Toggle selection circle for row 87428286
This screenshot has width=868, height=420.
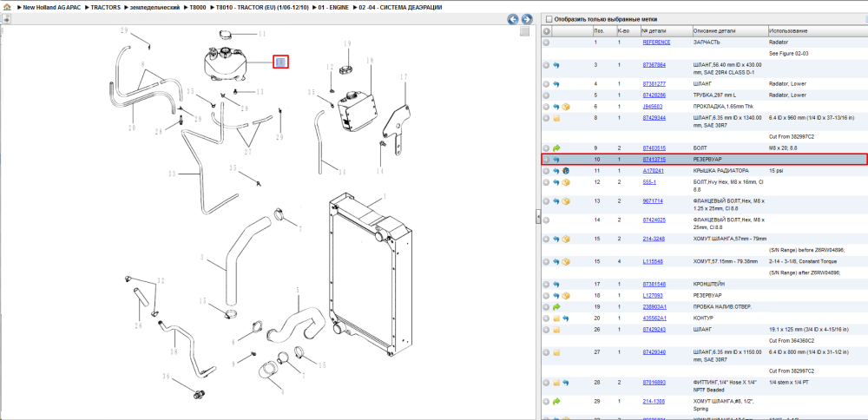tap(546, 95)
